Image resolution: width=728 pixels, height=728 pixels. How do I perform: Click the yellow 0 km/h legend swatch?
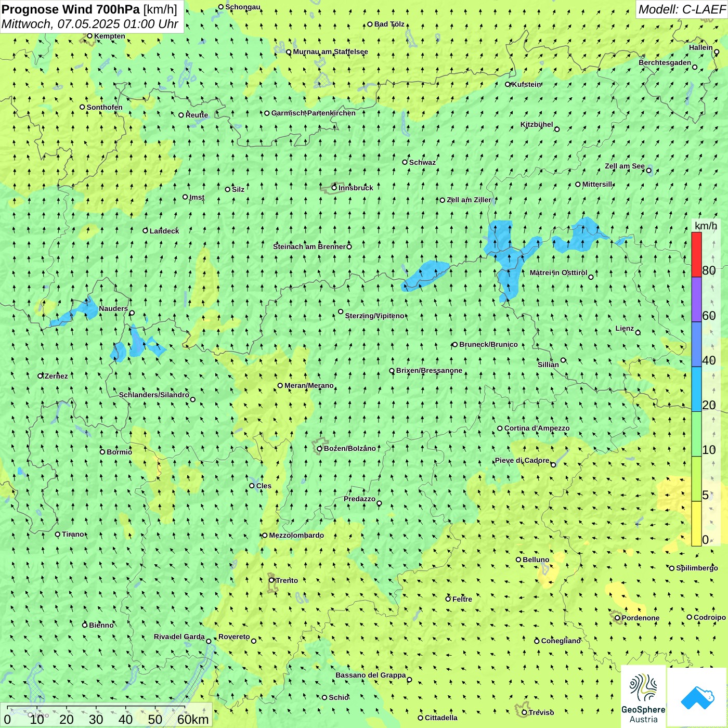696,524
